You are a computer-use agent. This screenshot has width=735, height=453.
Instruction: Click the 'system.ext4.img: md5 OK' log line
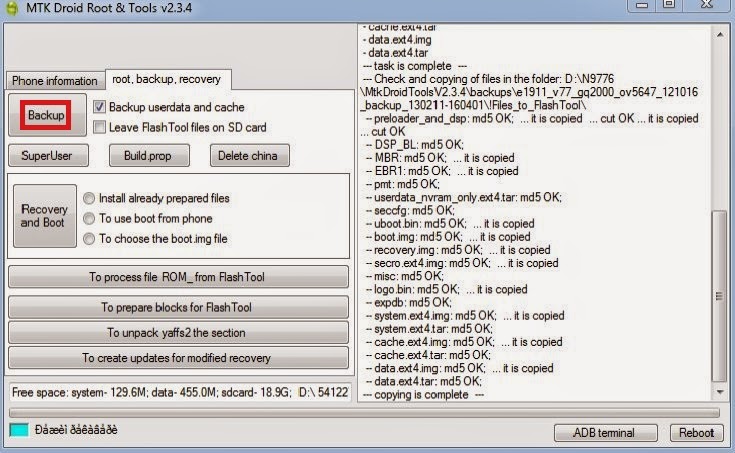click(465, 316)
